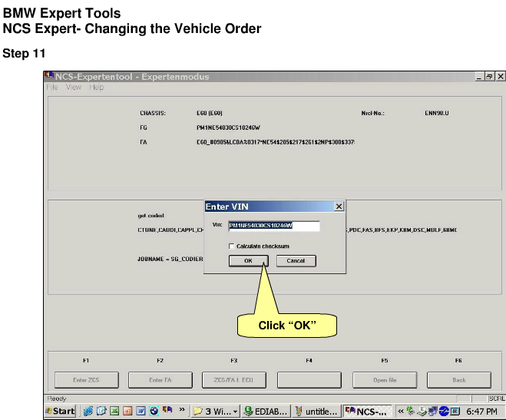
Task: Click the safely remove hardware tray icon
Action: pyautogui.click(x=411, y=411)
